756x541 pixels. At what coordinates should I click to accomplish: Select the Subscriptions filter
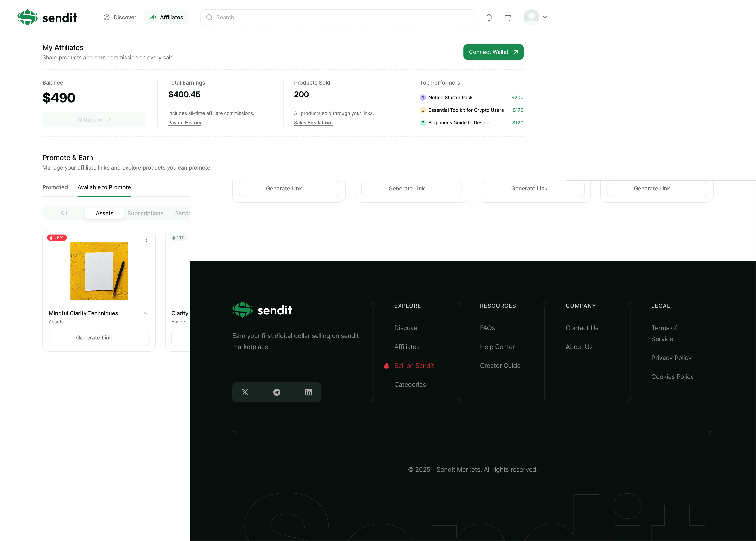145,213
